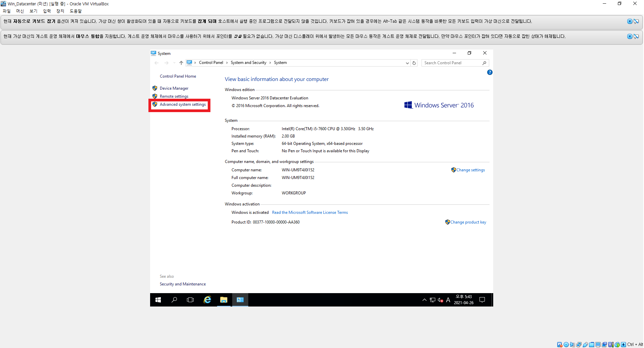This screenshot has width=644, height=348.
Task: Click the System and Security breadcrumb
Action: tap(248, 63)
